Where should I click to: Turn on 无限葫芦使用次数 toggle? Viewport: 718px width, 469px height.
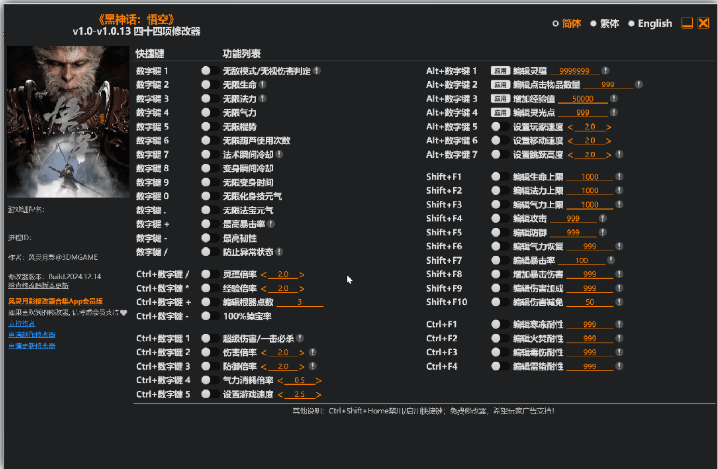(209, 141)
